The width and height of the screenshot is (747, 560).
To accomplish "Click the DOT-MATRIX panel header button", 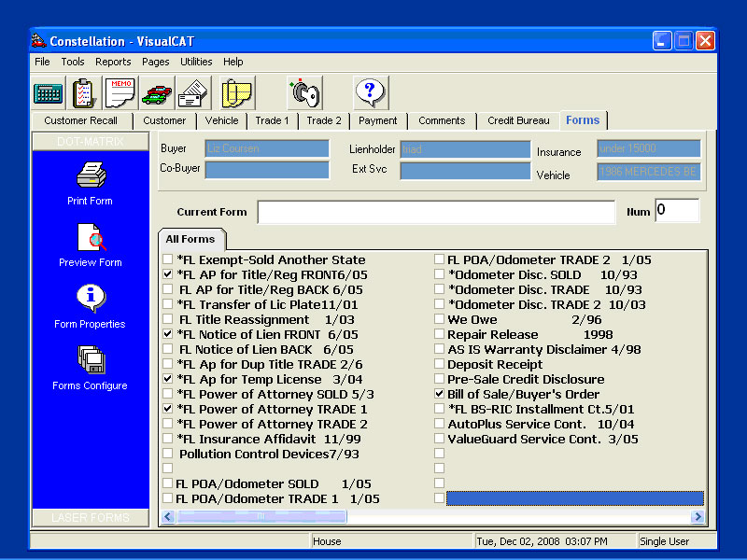I will pyautogui.click(x=91, y=142).
